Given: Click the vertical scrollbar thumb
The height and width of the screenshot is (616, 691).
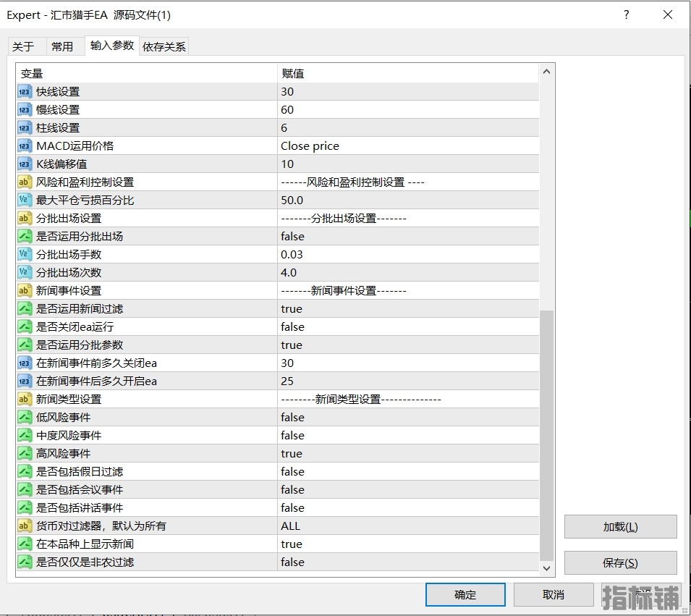Looking at the screenshot, I should (546, 435).
